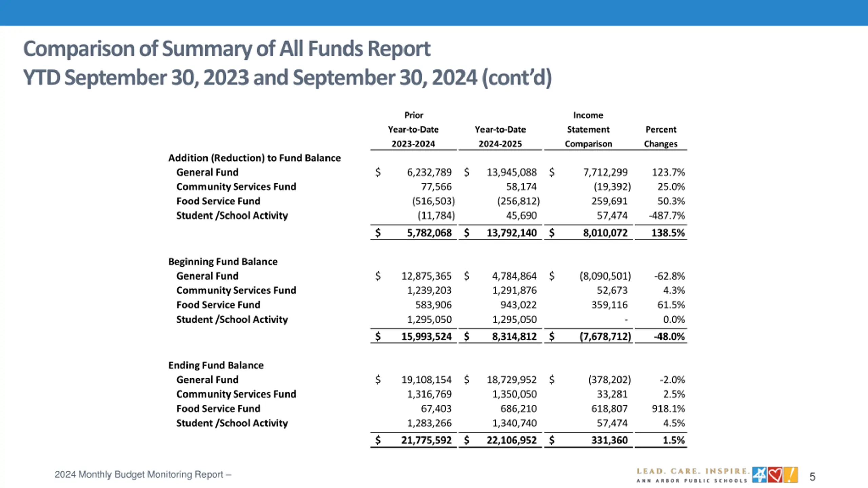Click comparison value (8,090,501)

click(x=605, y=276)
